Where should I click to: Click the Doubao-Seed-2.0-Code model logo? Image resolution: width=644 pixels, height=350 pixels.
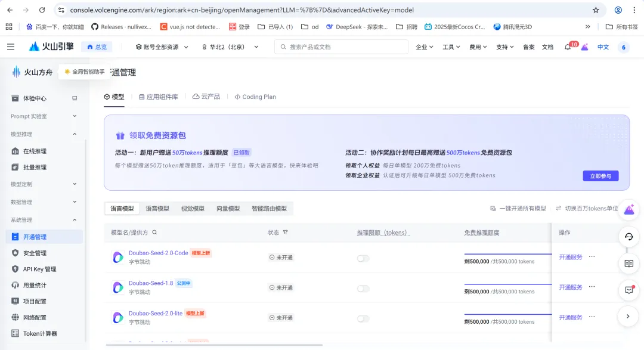click(x=118, y=257)
